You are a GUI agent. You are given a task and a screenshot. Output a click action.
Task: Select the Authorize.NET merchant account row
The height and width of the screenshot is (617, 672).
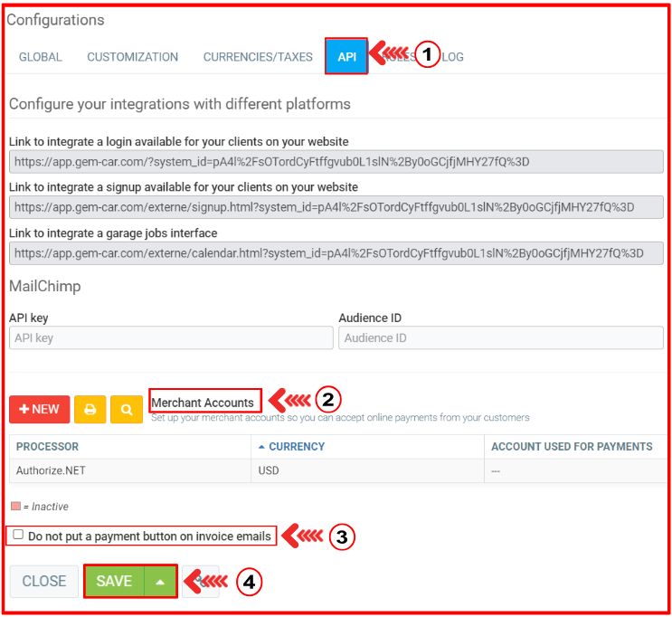point(130,471)
